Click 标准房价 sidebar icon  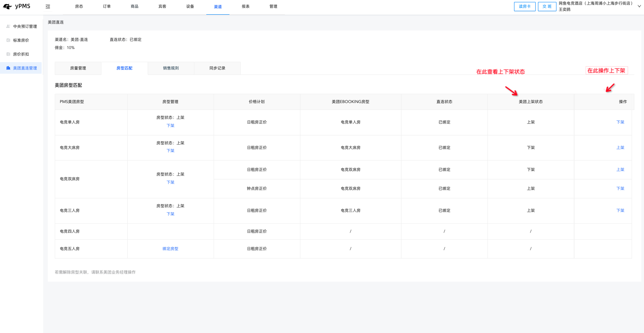[8, 40]
